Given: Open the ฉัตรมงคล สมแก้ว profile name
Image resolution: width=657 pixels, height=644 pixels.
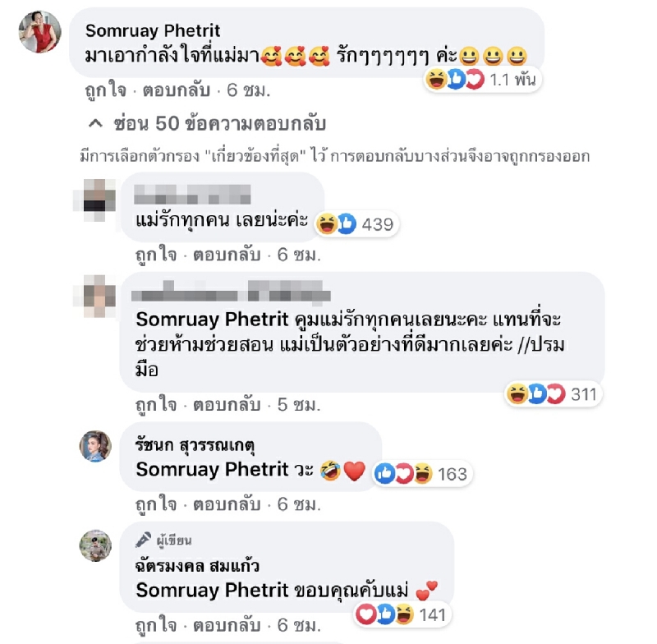Looking at the screenshot, I should tap(197, 566).
